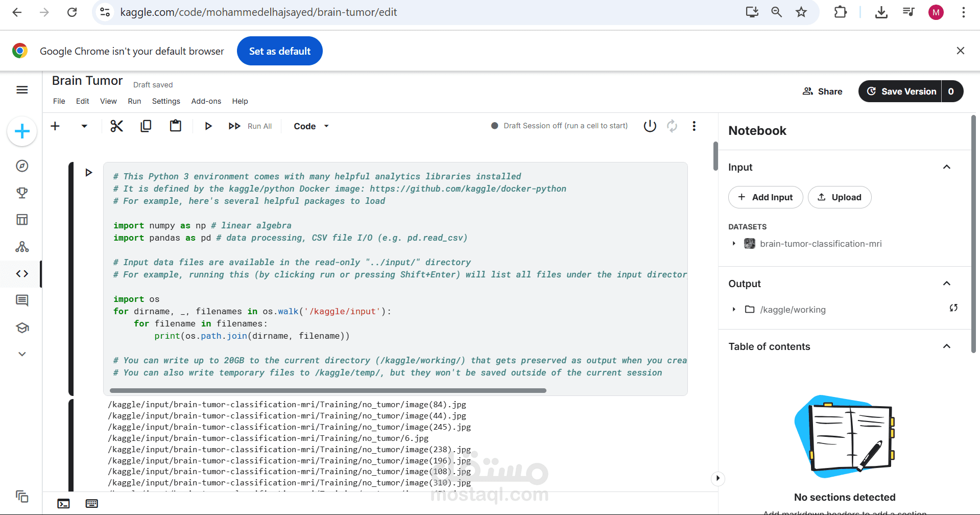Image resolution: width=980 pixels, height=515 pixels.
Task: Click the github.com/kaggle/docker-python link in code
Action: [468, 189]
